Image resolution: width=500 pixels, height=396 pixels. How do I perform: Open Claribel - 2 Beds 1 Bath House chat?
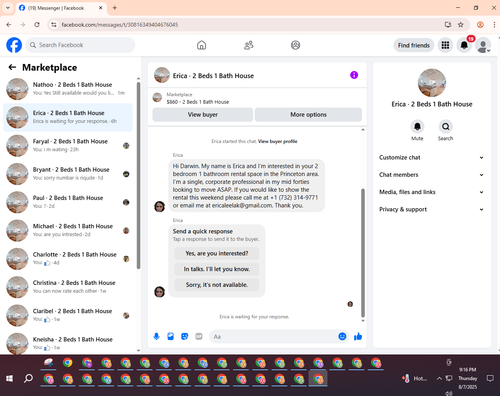point(68,316)
